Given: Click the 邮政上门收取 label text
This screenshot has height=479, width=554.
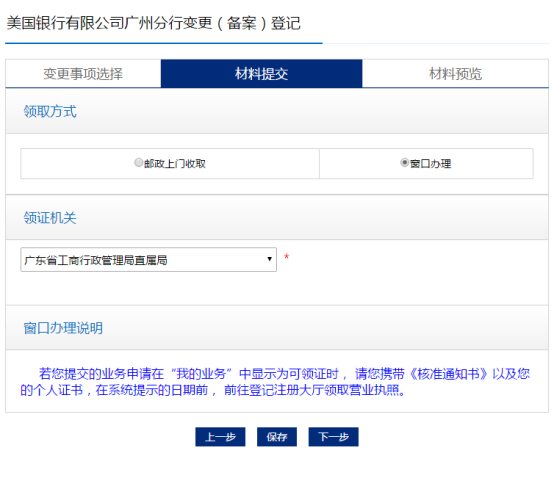Looking at the screenshot, I should 175,164.
